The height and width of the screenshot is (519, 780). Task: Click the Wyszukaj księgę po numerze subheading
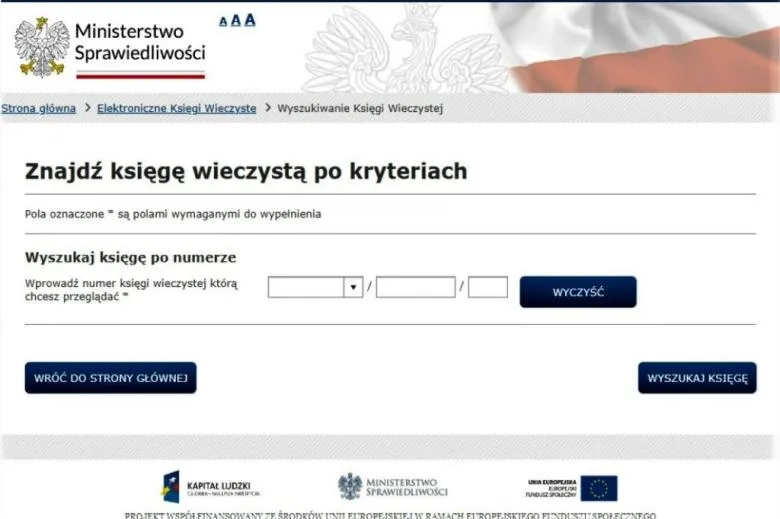tap(130, 258)
